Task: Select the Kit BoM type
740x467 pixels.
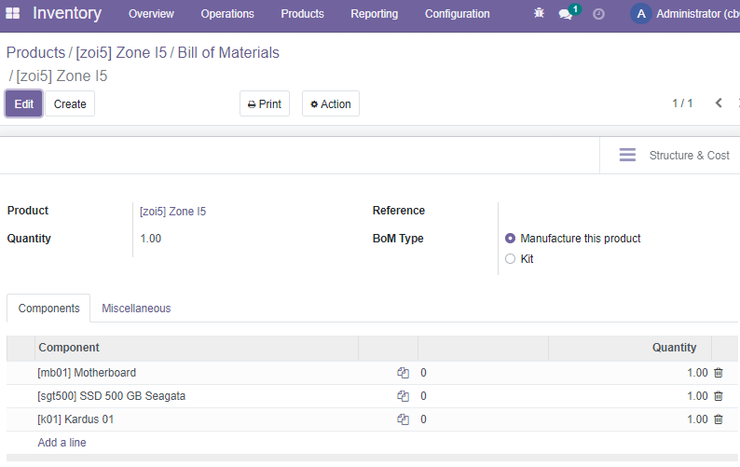Action: pos(510,259)
